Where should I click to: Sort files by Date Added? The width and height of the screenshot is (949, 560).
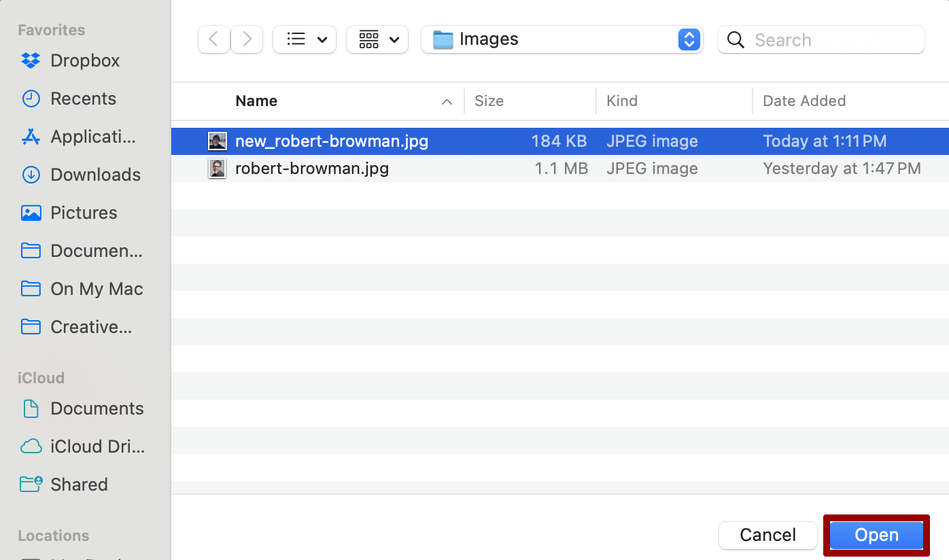click(x=804, y=101)
